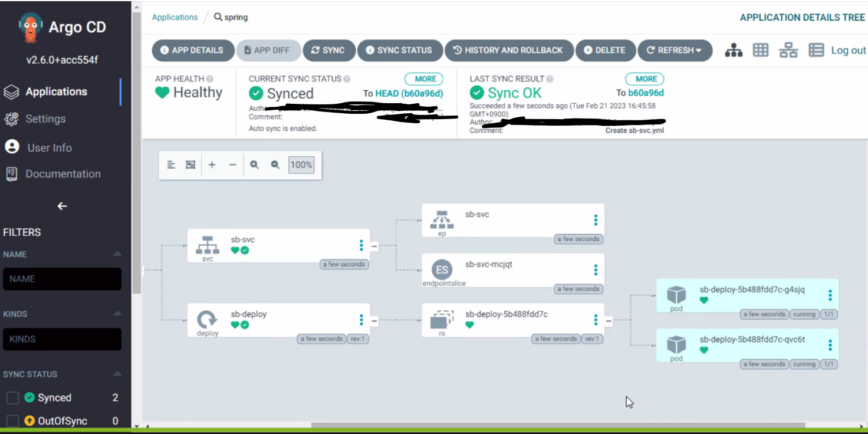This screenshot has height=434, width=868.
Task: Click the APP DIFF button
Action: point(268,50)
